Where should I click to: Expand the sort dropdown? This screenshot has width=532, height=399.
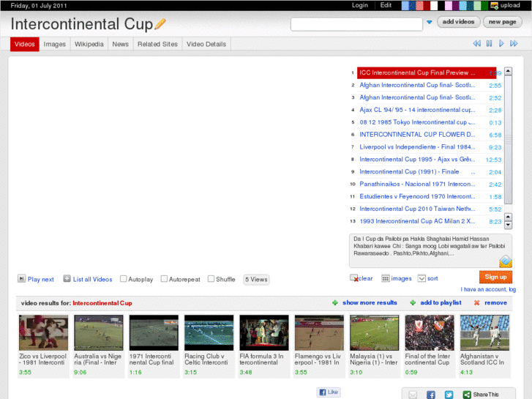click(x=422, y=278)
